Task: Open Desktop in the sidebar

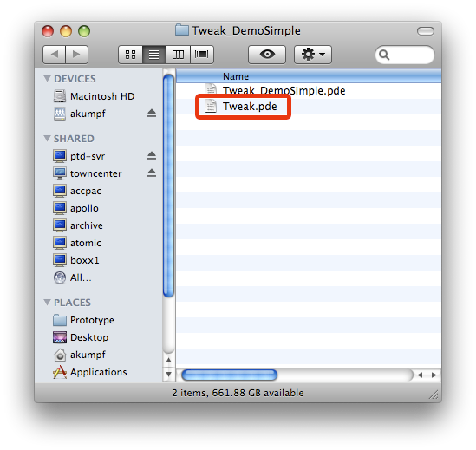Action: (x=81, y=337)
